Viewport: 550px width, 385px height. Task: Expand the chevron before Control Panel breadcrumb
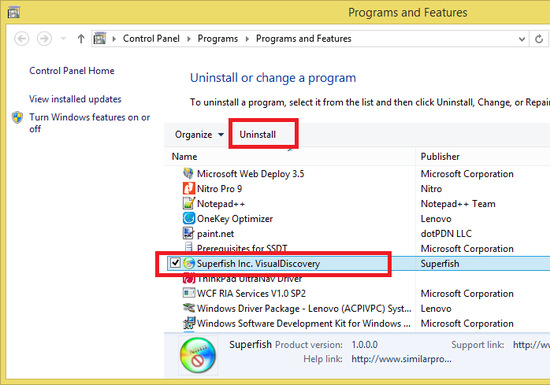coord(114,39)
